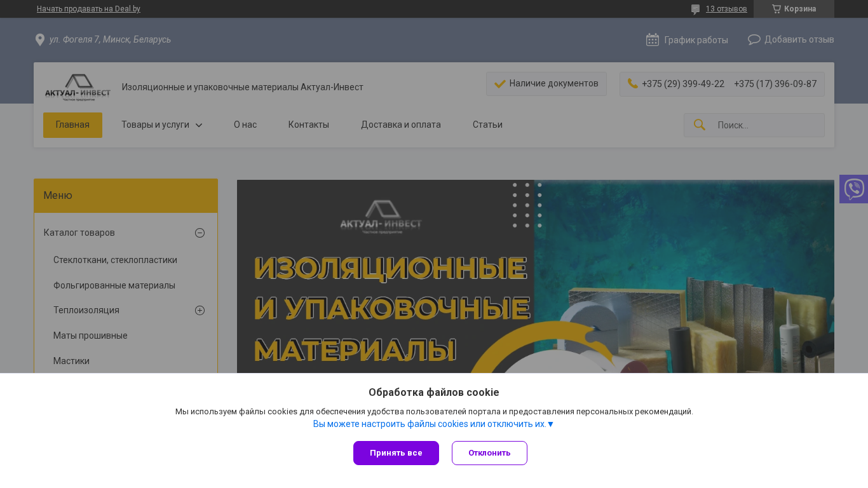Click the reviews speech bubble icon

[695, 10]
